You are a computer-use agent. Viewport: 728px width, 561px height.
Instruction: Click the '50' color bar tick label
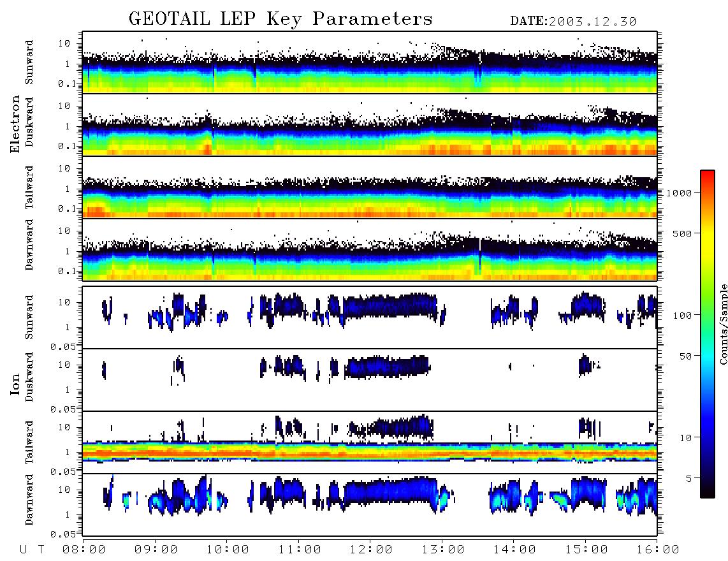click(685, 356)
